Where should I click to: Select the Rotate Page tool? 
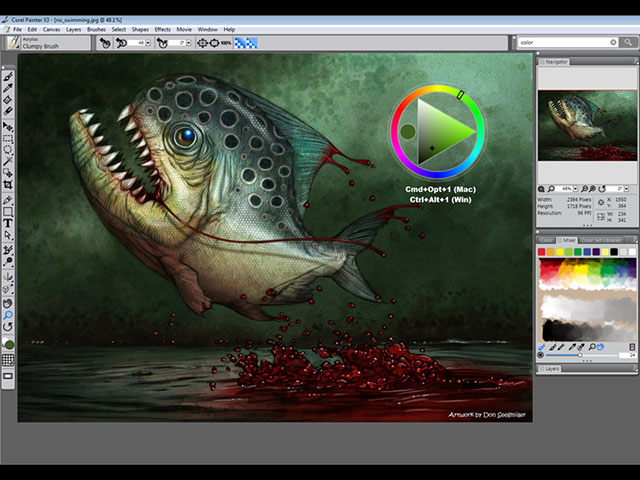8,327
